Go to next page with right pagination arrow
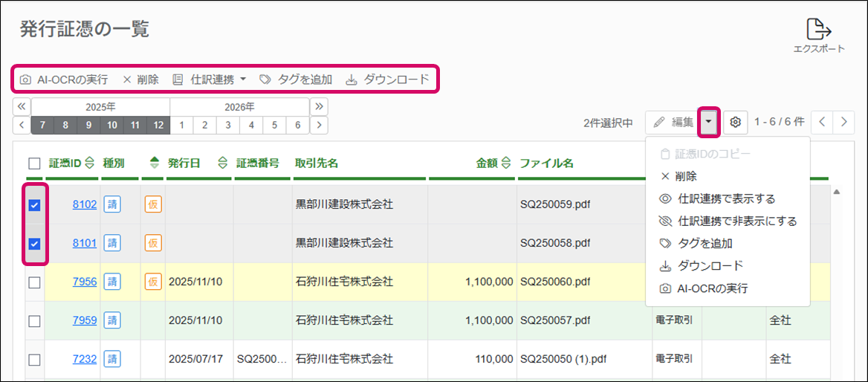Screen dimensions: 868x382 (x=843, y=122)
